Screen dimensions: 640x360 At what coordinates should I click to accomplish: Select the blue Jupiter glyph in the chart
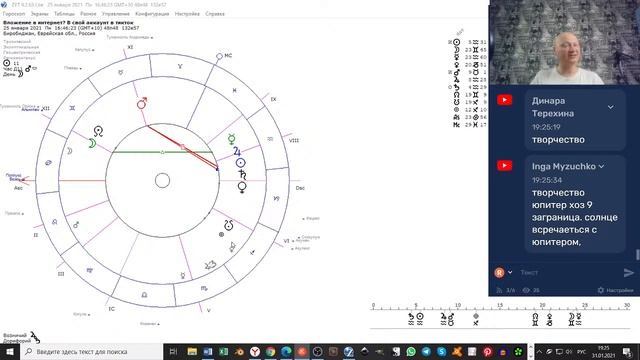point(237,151)
